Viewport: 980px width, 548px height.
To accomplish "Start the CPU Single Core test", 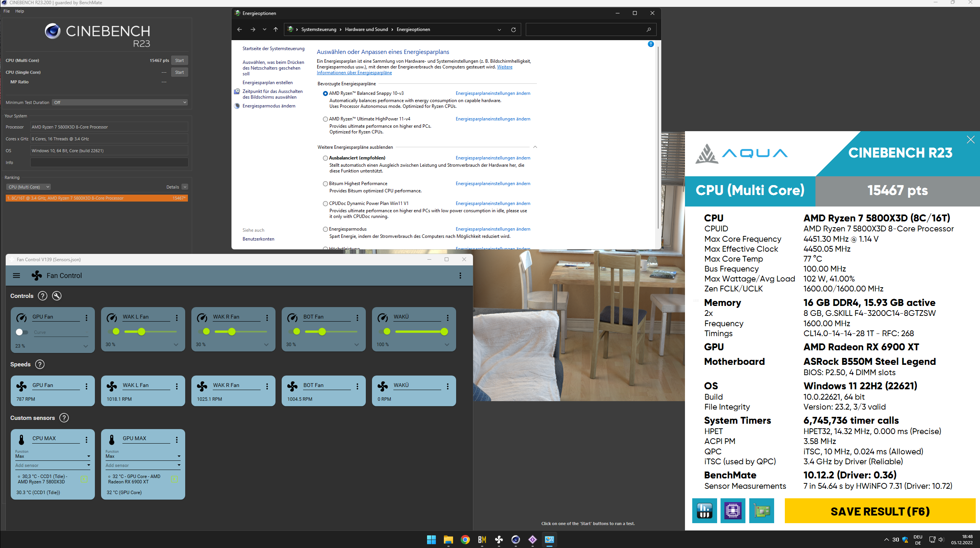I will tap(179, 72).
